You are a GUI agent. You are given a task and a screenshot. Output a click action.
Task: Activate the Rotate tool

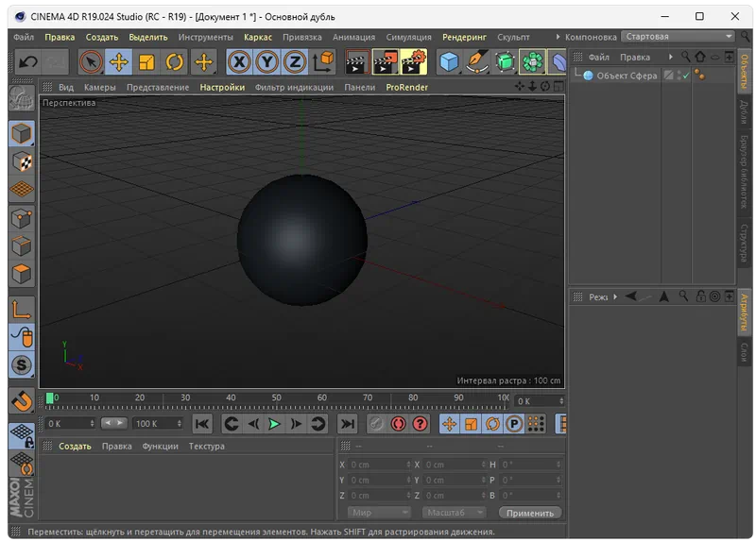coord(175,61)
